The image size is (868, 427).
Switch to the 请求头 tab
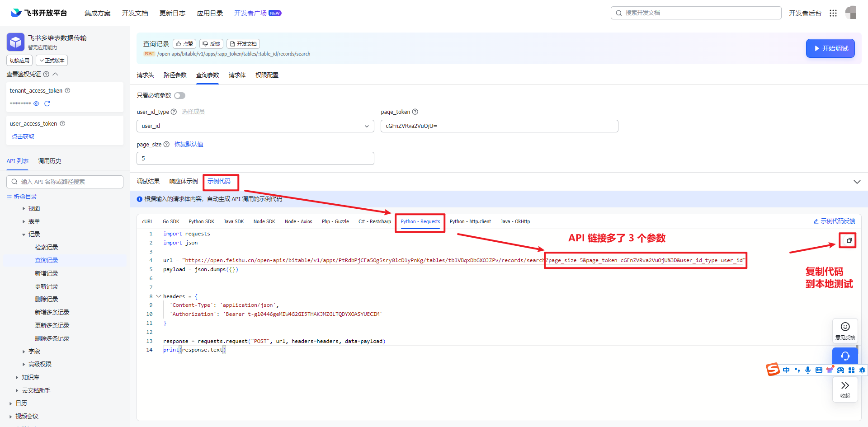(146, 75)
